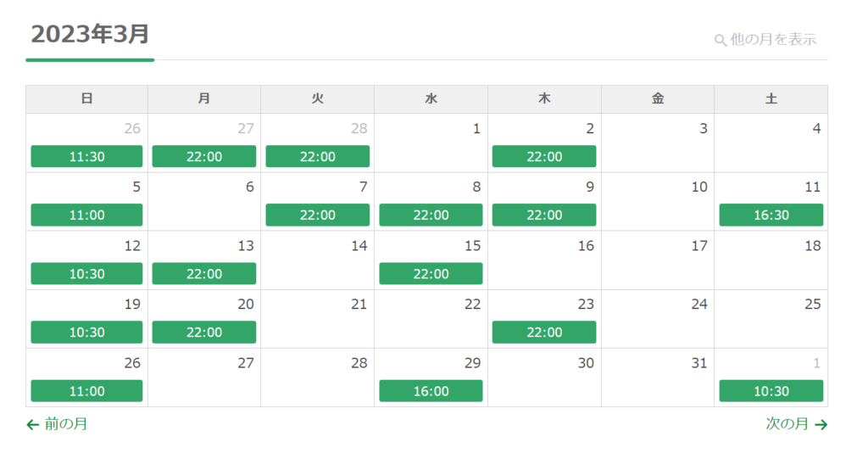Select the 16:30 event on March 11
Viewport: 868px width, 453px height.
tap(771, 215)
